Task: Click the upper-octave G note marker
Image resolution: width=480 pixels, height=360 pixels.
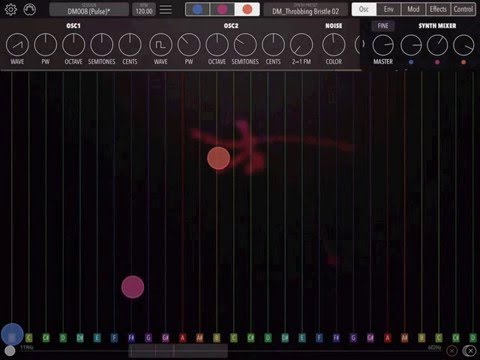Action: (353, 338)
